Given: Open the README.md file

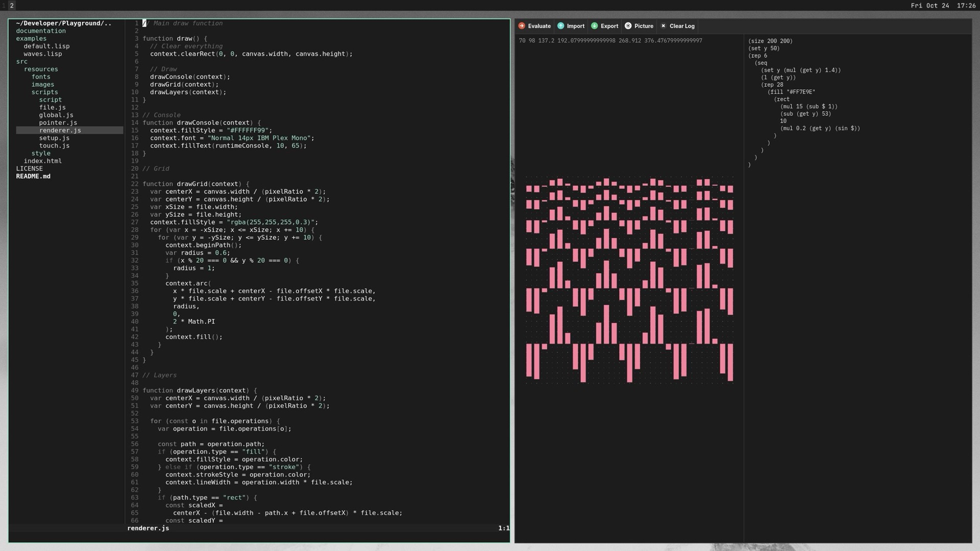Looking at the screenshot, I should click(33, 176).
